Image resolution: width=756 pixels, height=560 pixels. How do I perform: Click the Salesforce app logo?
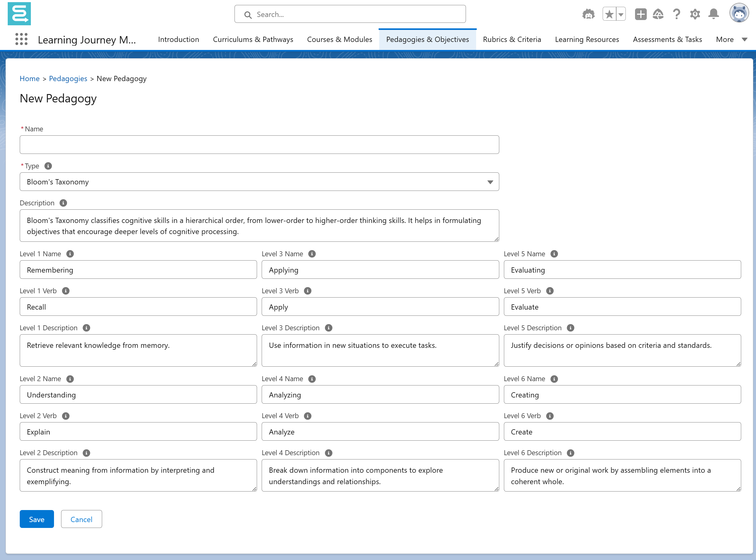pos(19,14)
